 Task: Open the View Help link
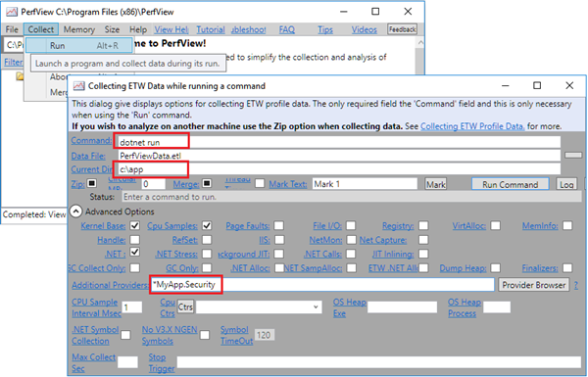tap(171, 29)
